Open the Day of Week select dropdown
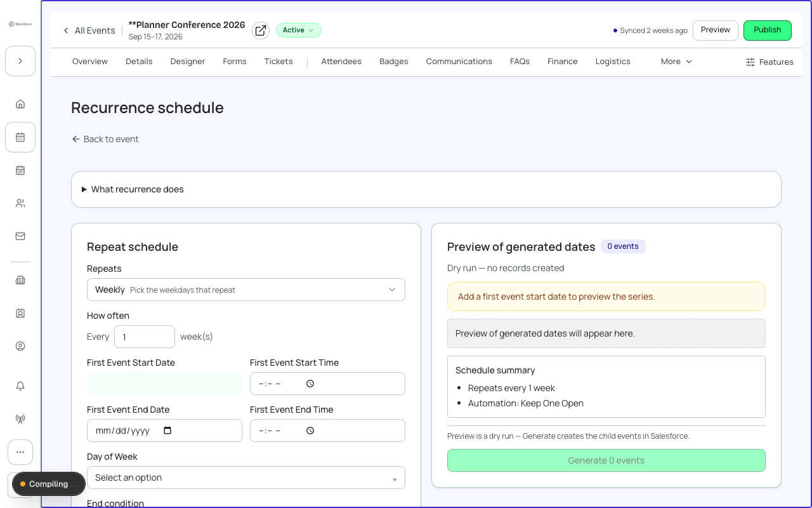Screen dimensions: 812x508 click(246, 478)
